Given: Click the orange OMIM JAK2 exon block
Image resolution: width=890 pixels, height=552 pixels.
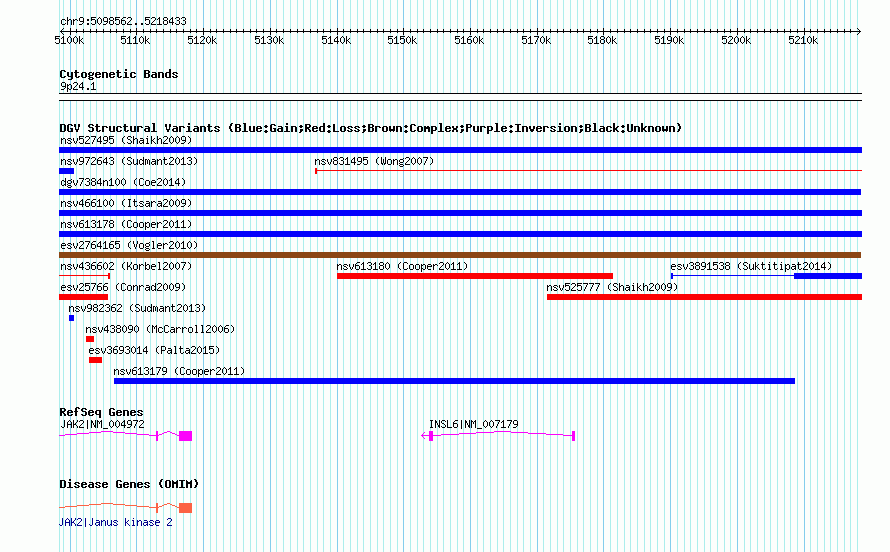Looking at the screenshot, I should tap(186, 508).
